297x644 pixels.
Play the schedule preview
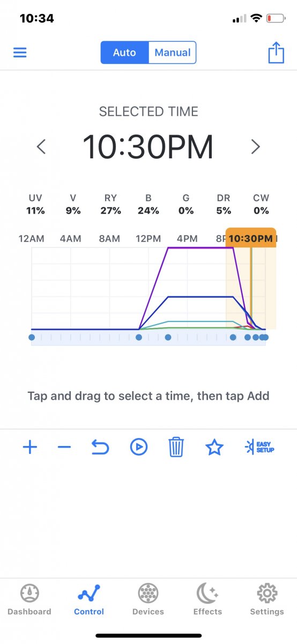click(x=138, y=447)
